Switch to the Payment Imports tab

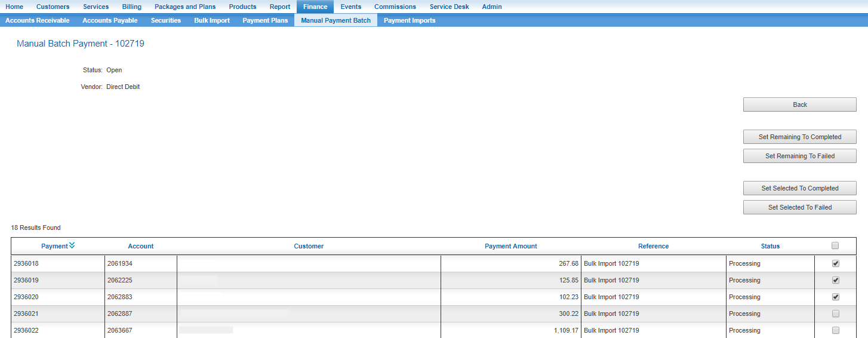pos(410,20)
